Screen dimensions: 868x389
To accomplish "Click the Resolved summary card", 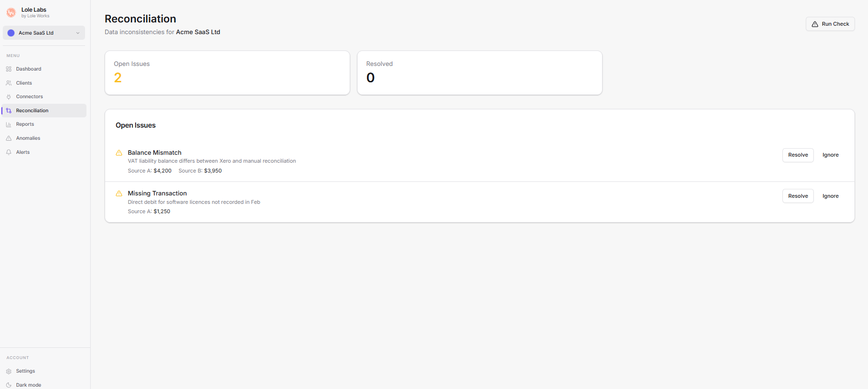I will [480, 73].
